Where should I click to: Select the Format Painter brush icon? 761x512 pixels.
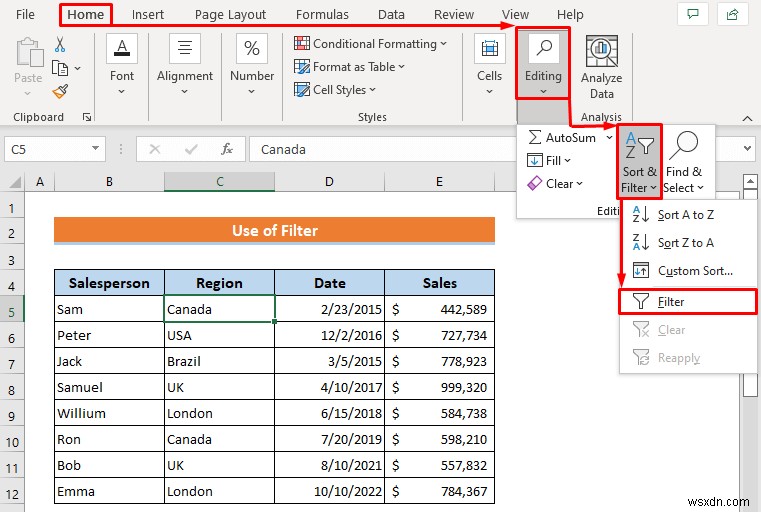(x=60, y=91)
